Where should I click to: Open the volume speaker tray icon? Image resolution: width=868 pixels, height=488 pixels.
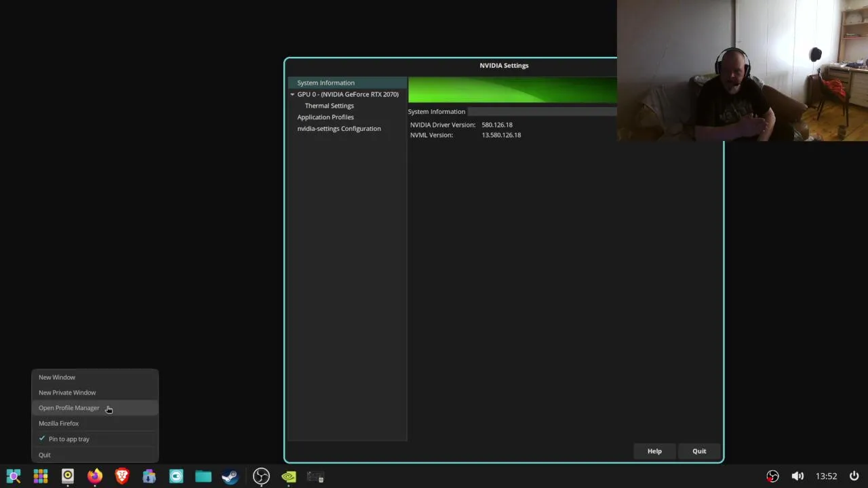797,476
